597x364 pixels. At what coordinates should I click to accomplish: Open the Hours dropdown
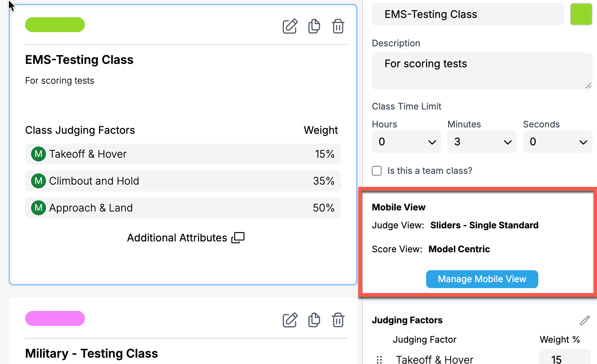point(406,142)
